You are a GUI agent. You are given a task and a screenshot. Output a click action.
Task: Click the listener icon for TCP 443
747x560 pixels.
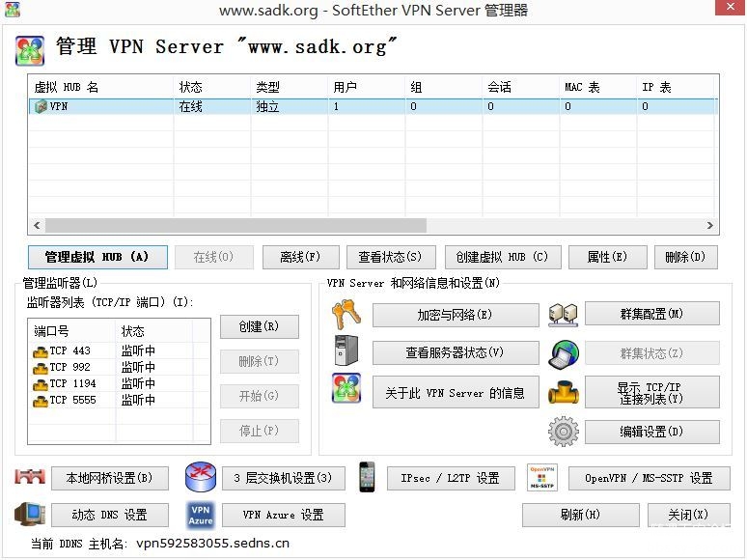coord(41,351)
